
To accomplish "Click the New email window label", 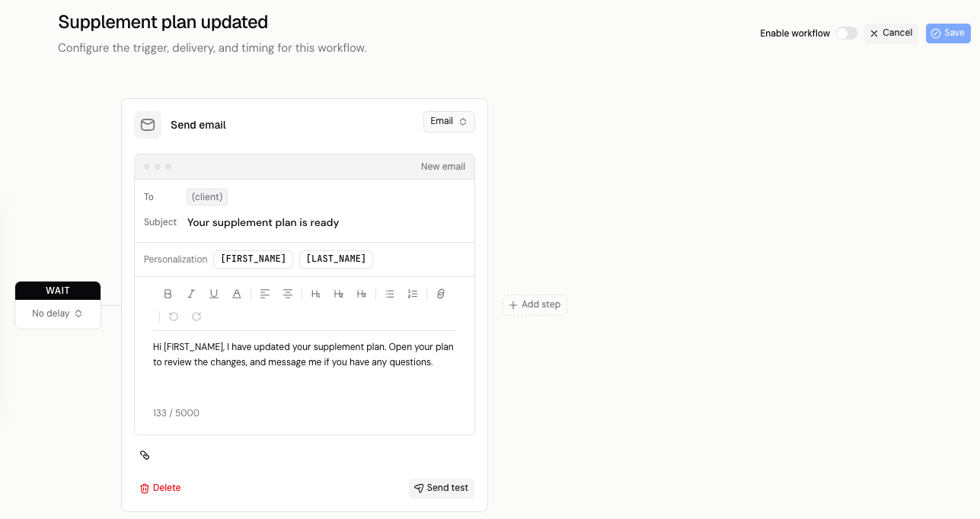I will 443,167.
